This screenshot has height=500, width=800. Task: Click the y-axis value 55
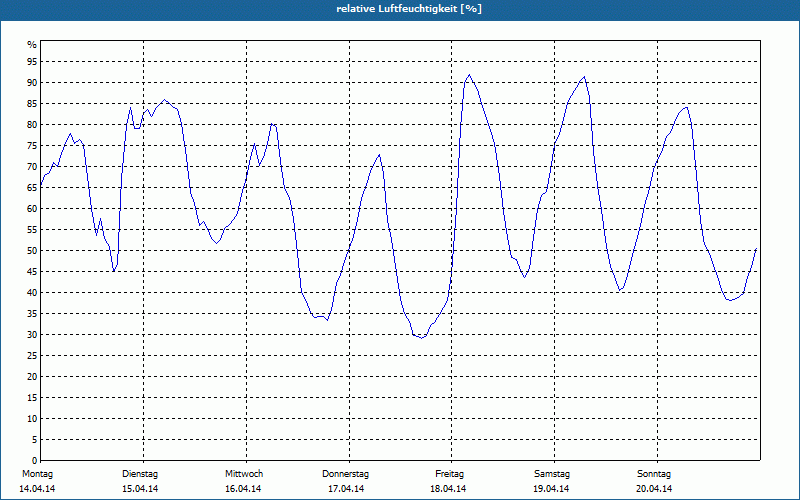coord(32,230)
